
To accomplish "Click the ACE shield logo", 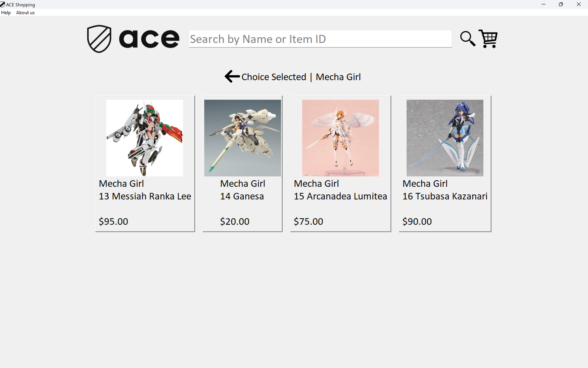I will pos(99,39).
